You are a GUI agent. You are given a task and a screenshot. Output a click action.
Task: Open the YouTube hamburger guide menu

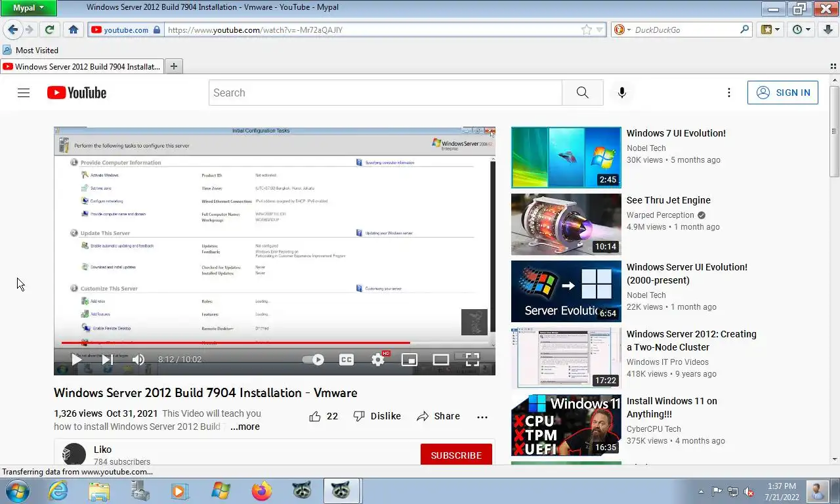pyautogui.click(x=24, y=93)
